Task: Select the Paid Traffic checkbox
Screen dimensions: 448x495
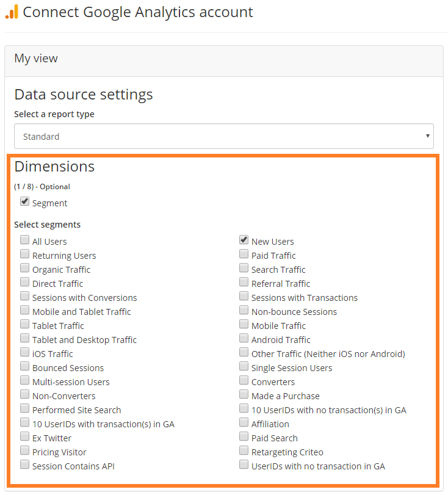Action: coord(244,254)
